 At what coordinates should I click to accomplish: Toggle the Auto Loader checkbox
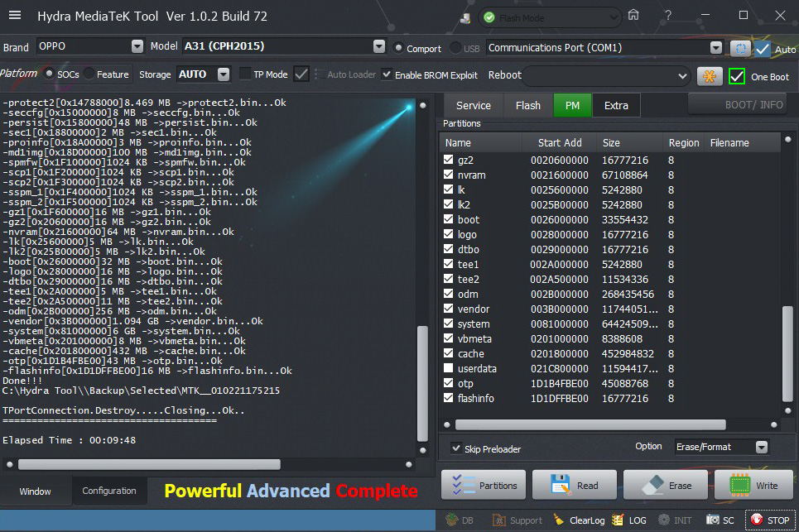click(301, 74)
